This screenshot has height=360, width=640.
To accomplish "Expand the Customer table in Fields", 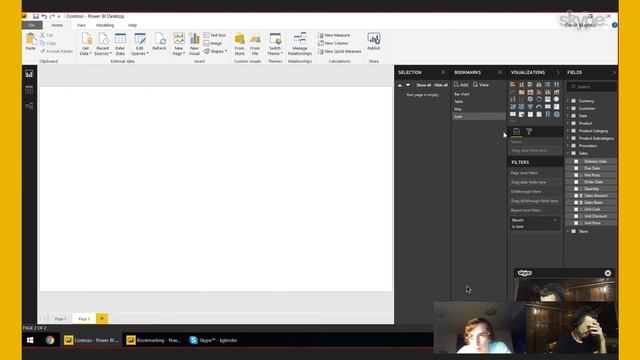I will pyautogui.click(x=568, y=108).
